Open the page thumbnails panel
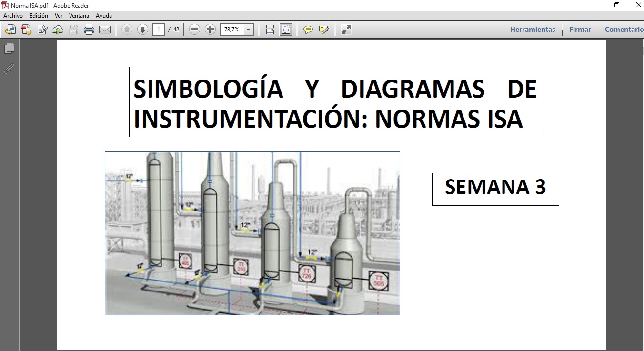The height and width of the screenshot is (351, 644). coord(10,48)
